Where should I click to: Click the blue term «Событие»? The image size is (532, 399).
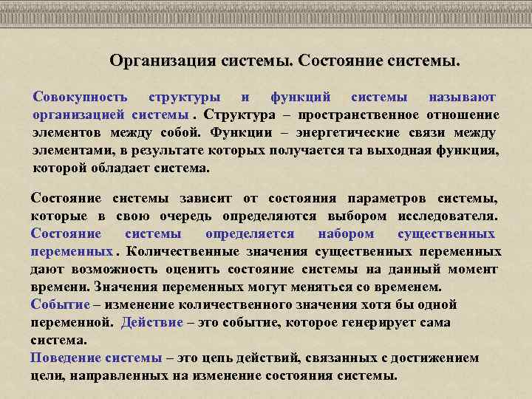pyautogui.click(x=61, y=304)
